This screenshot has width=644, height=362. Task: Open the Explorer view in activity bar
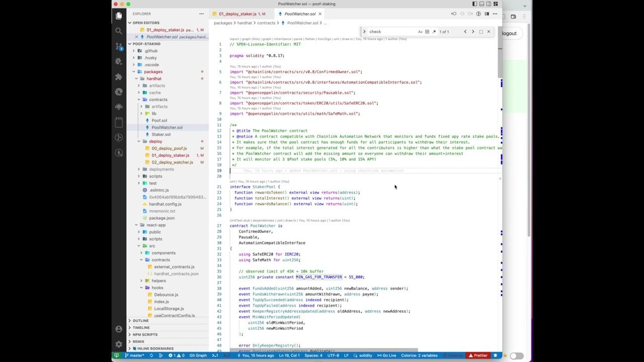click(119, 16)
